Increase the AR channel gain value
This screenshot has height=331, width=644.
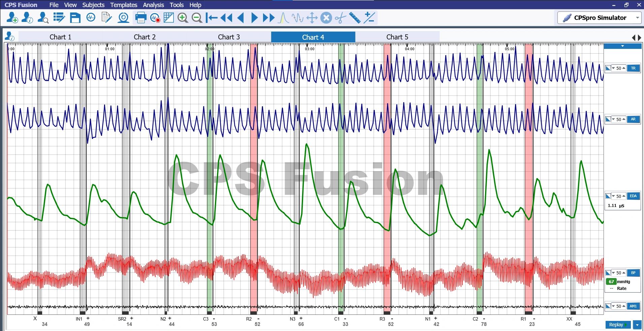coord(624,119)
